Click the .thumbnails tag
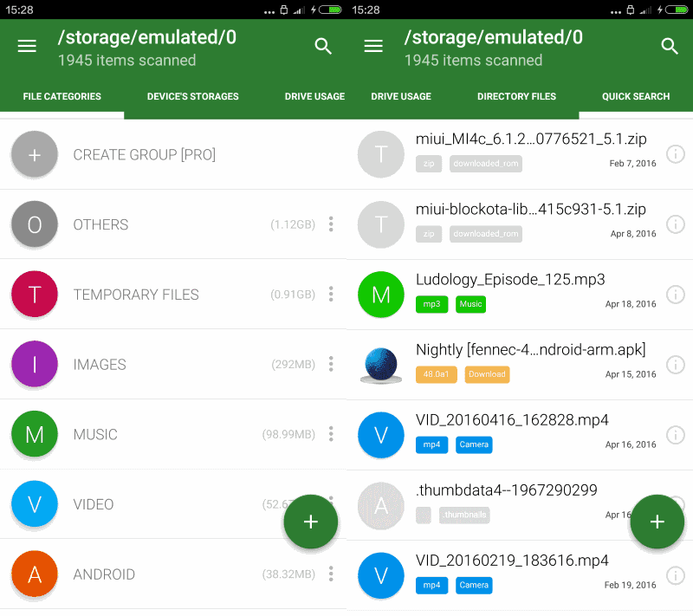Image resolution: width=693 pixels, height=616 pixels. click(464, 515)
